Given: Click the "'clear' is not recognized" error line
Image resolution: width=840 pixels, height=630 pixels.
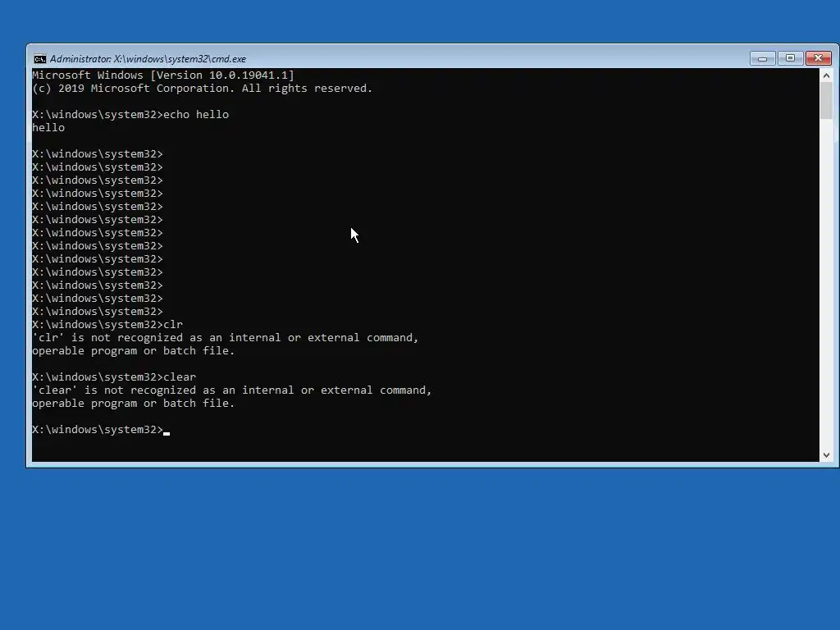Looking at the screenshot, I should click(x=231, y=390).
